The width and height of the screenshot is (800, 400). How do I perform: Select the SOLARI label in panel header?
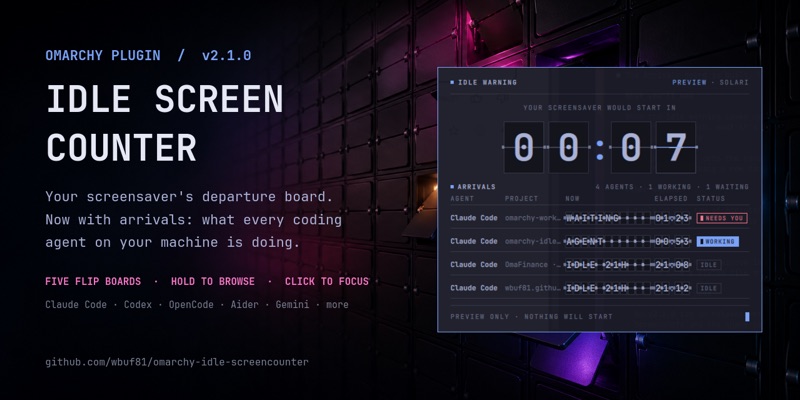click(734, 82)
